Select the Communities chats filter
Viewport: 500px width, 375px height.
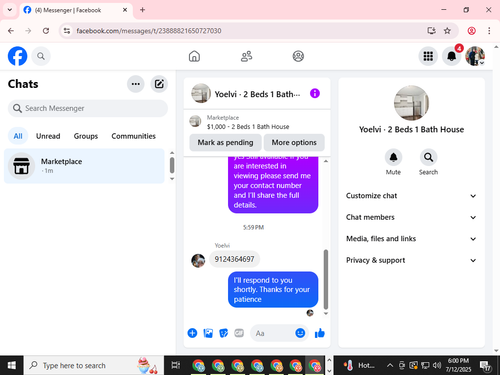click(133, 136)
